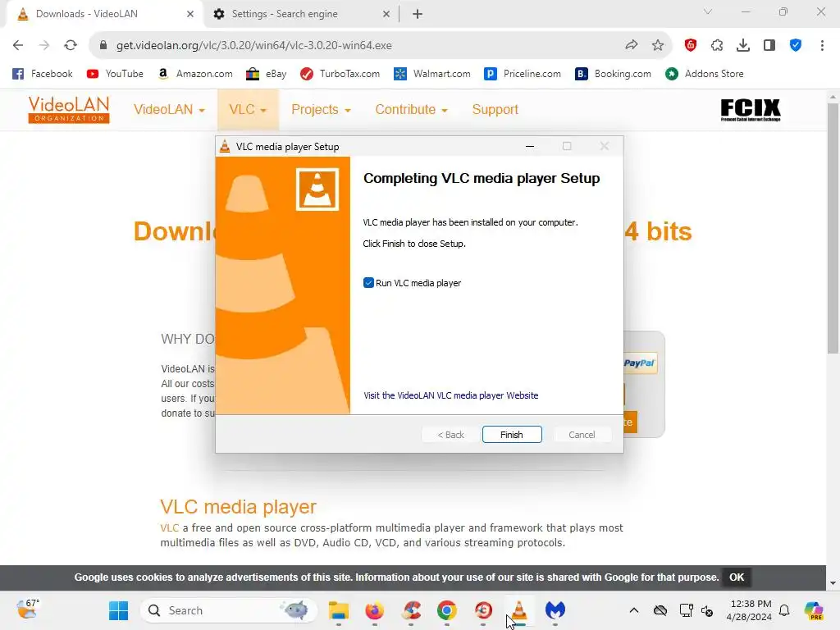Open the browser downloads icon
This screenshot has width=840, height=630.
coord(743,46)
